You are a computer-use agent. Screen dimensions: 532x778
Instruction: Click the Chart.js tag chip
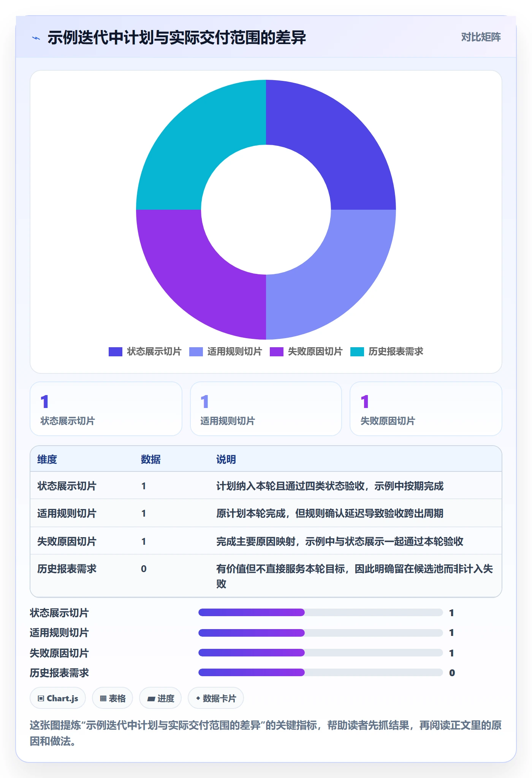point(58,698)
